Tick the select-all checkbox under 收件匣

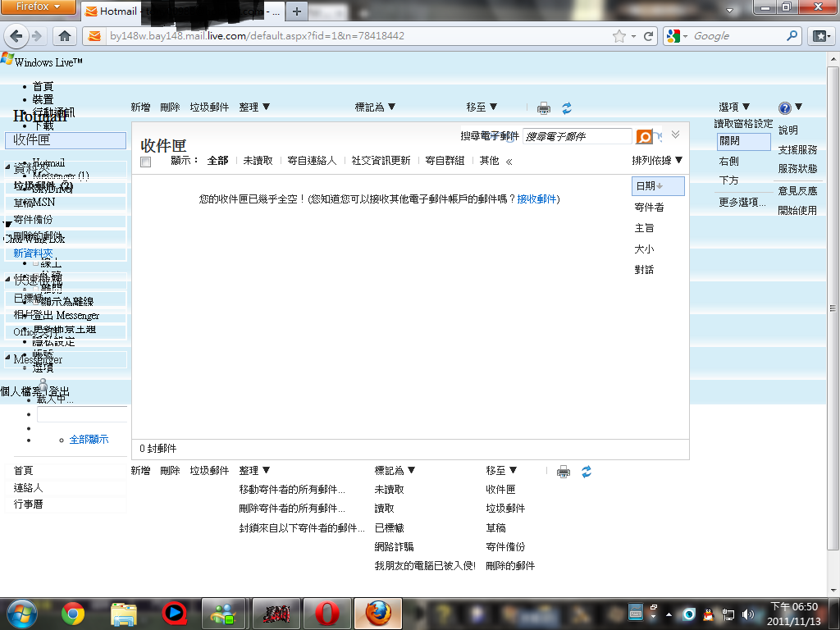146,162
